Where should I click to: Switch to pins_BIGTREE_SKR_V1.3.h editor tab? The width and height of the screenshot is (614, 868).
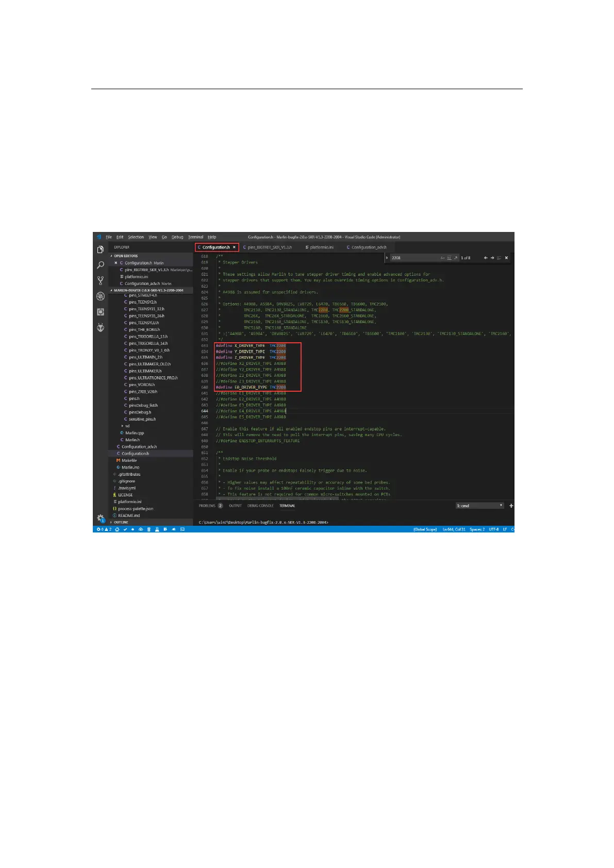coord(269,247)
